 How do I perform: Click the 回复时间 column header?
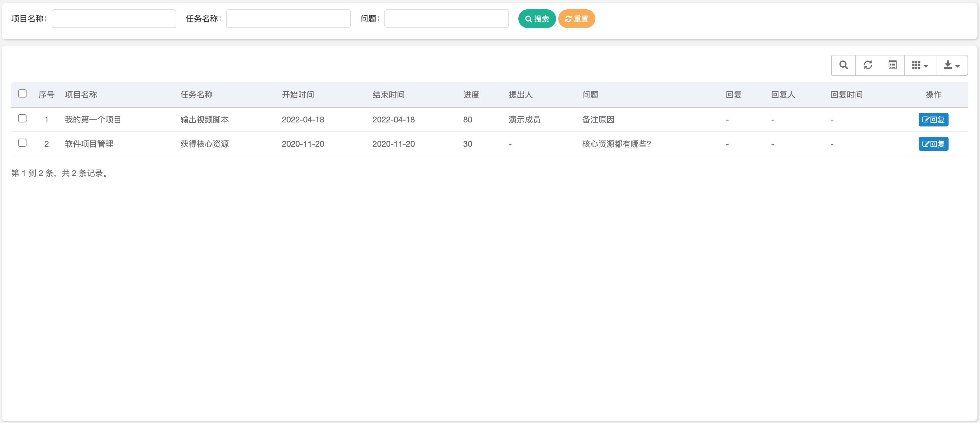tap(846, 95)
